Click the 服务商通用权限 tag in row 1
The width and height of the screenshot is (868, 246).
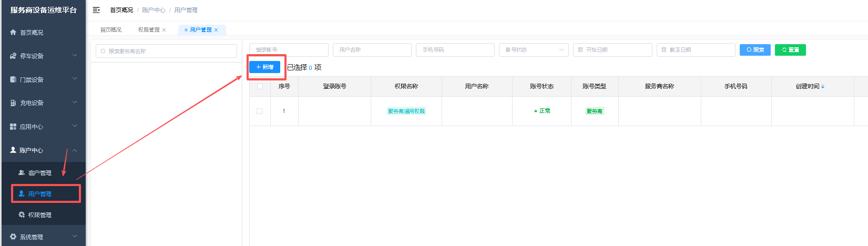pos(406,111)
